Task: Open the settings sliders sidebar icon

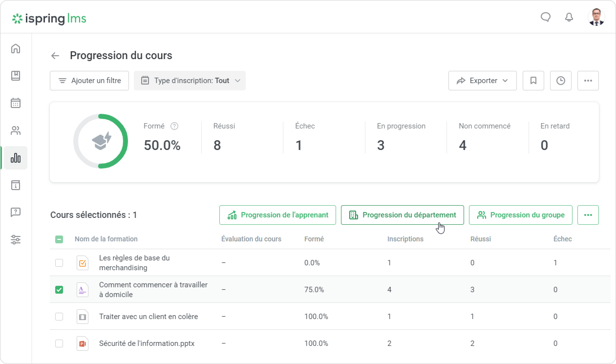Action: pyautogui.click(x=16, y=239)
